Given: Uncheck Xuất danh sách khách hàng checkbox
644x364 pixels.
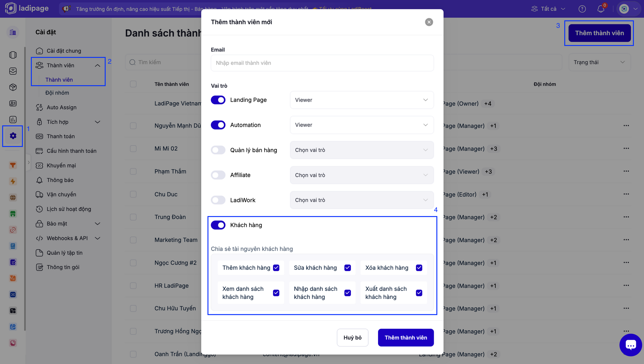Looking at the screenshot, I should coord(419,293).
